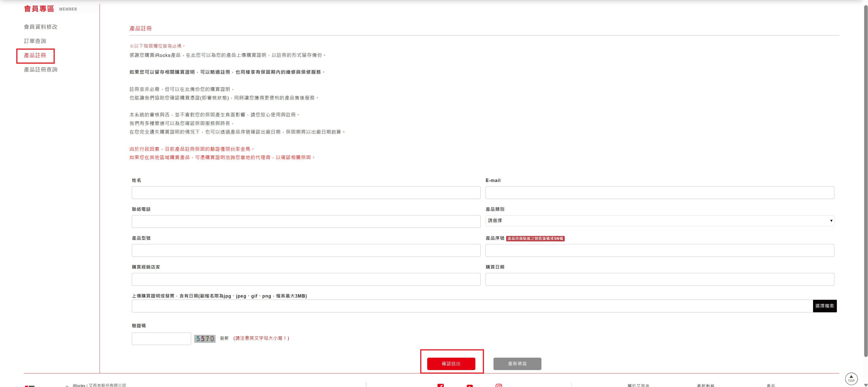This screenshot has height=387, width=868.
Task: Select 產品註冊 sidebar item
Action: 35,56
